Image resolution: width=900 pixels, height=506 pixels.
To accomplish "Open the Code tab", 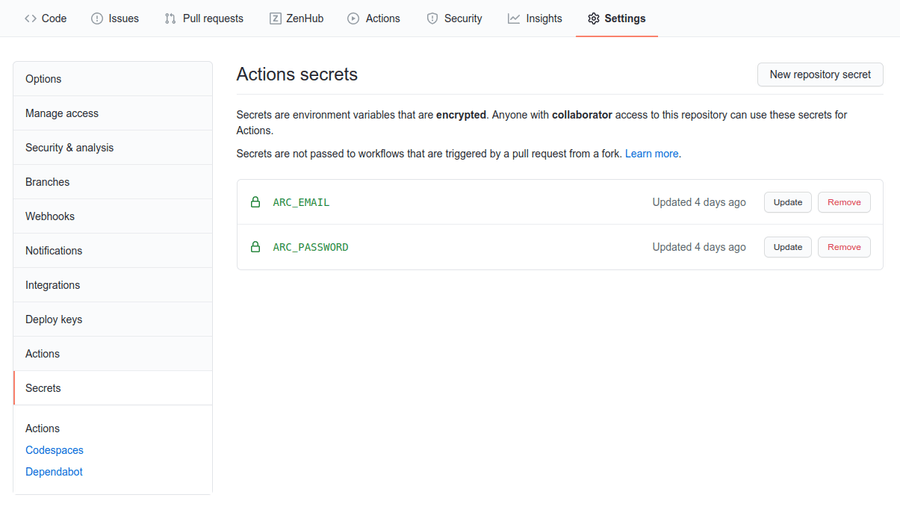I will pyautogui.click(x=45, y=18).
